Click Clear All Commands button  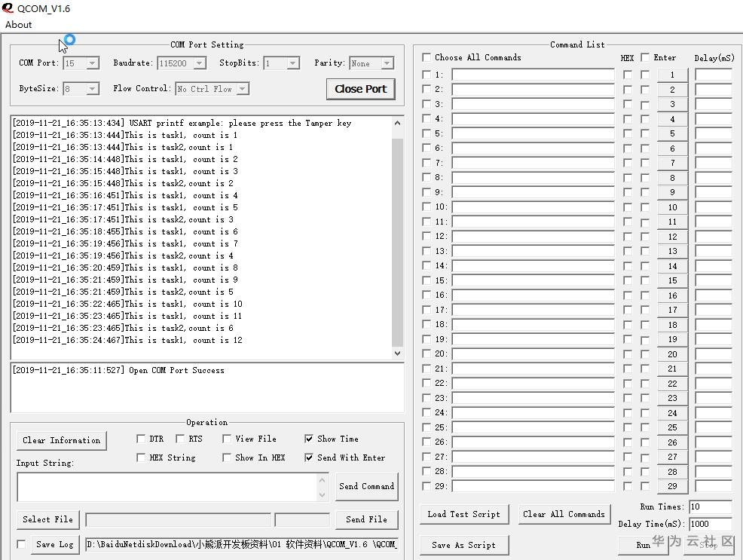click(564, 514)
